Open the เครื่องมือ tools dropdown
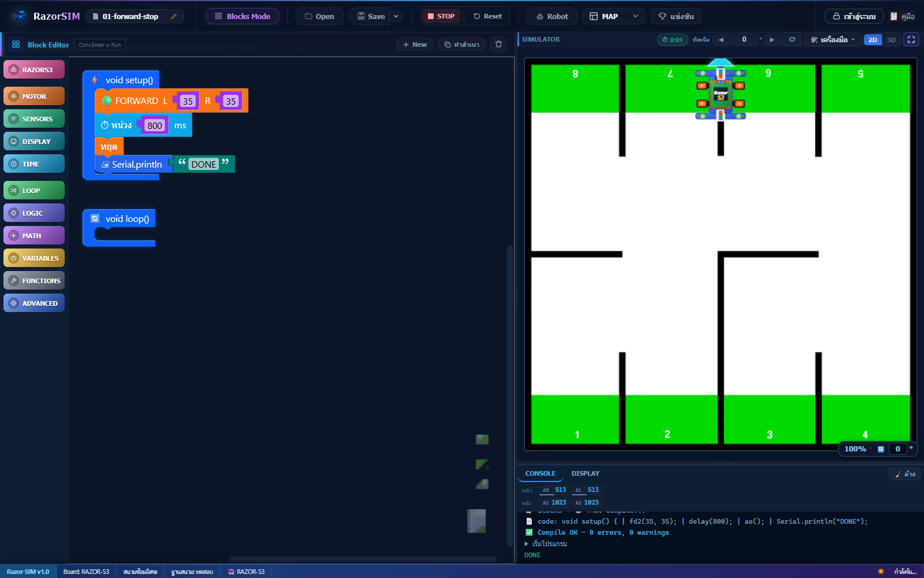Screen dimensions: 924x578 [832, 39]
